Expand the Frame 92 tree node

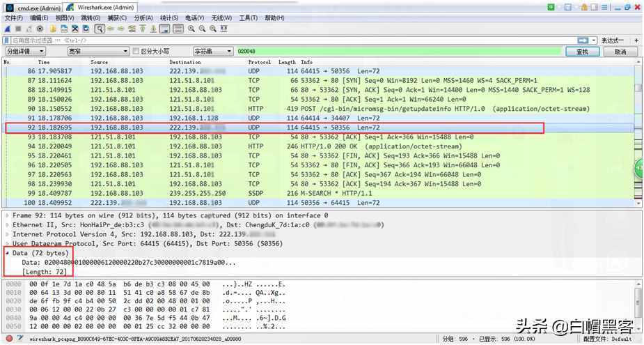click(8, 215)
